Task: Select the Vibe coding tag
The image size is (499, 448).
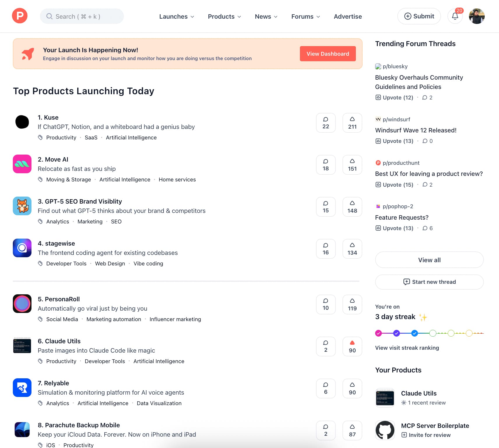Action: 148,263
